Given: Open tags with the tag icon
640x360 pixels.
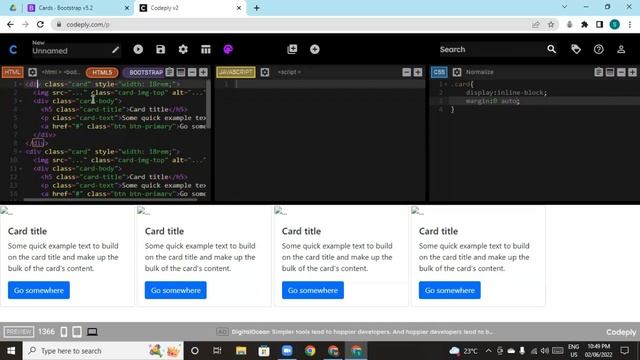Looking at the screenshot, I should pyautogui.click(x=576, y=49).
